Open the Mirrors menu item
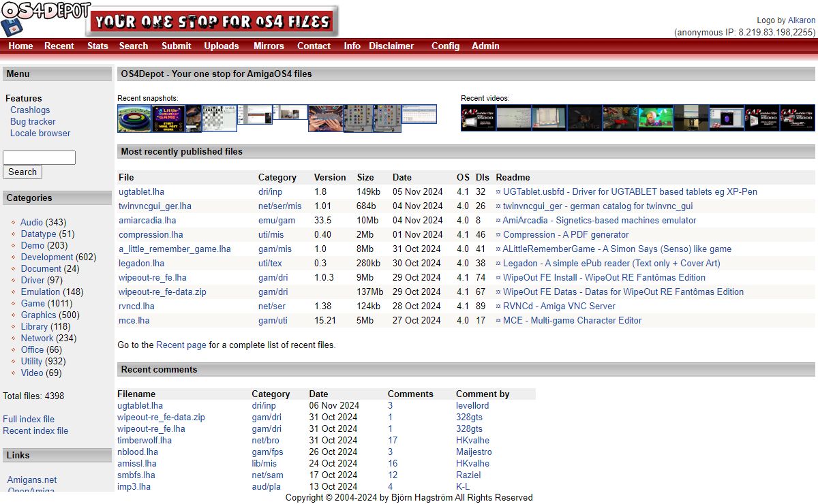 [x=269, y=46]
